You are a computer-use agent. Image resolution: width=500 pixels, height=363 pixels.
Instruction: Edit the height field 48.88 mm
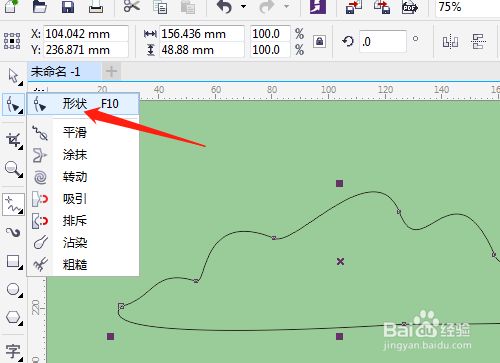[202, 50]
